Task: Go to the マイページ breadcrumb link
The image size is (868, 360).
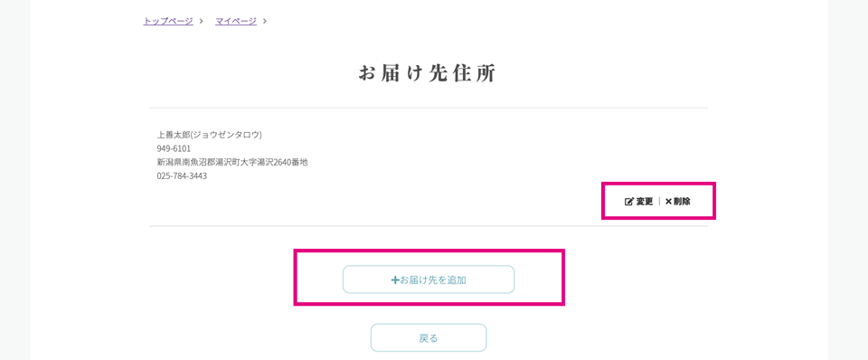Action: (236, 21)
